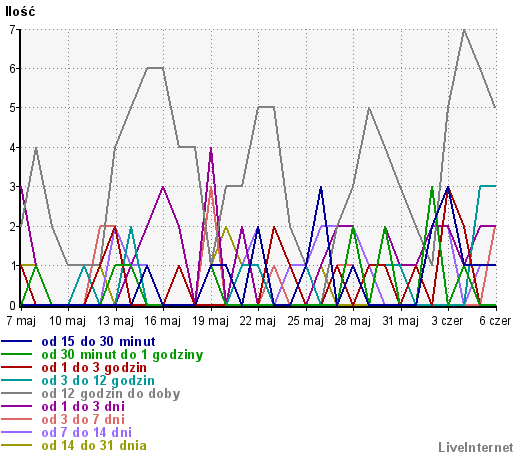Click the '28 maj' date axis label
Screen dimensions: 520x457
click(x=353, y=321)
